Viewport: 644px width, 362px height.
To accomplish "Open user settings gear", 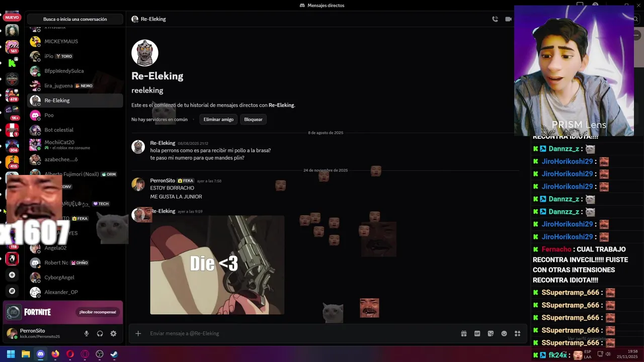I will pyautogui.click(x=113, y=333).
